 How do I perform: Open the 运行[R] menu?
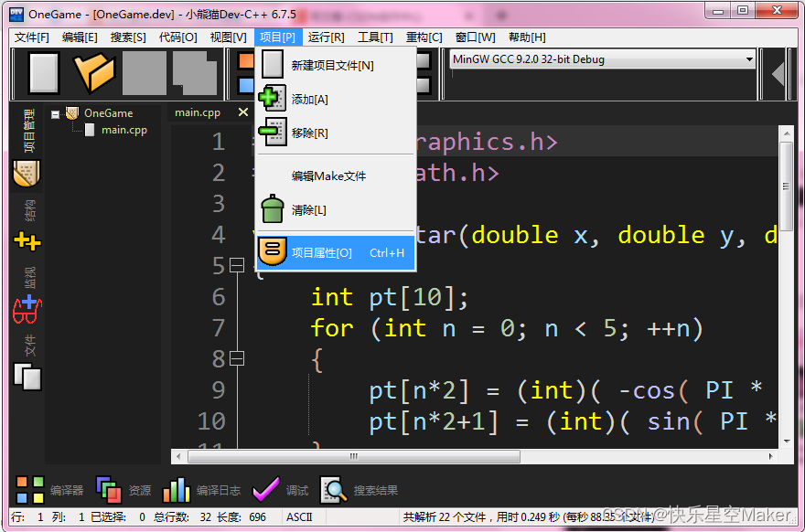[326, 37]
